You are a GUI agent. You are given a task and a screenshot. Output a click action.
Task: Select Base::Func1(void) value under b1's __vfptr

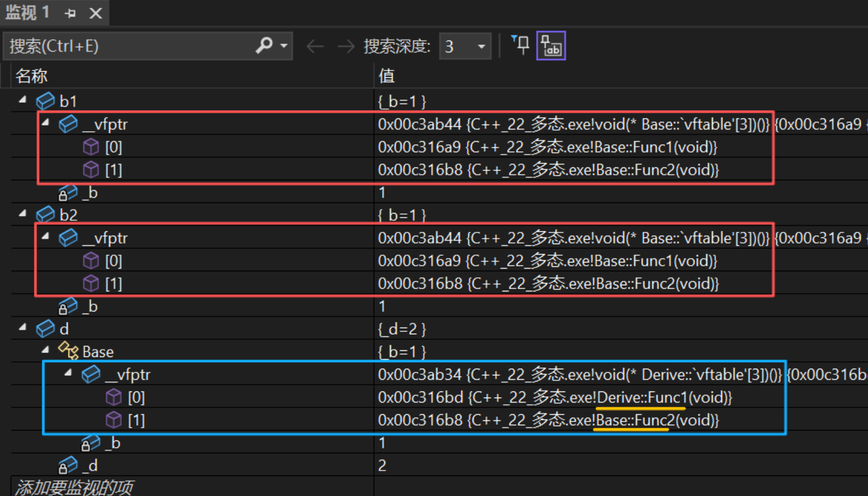548,147
